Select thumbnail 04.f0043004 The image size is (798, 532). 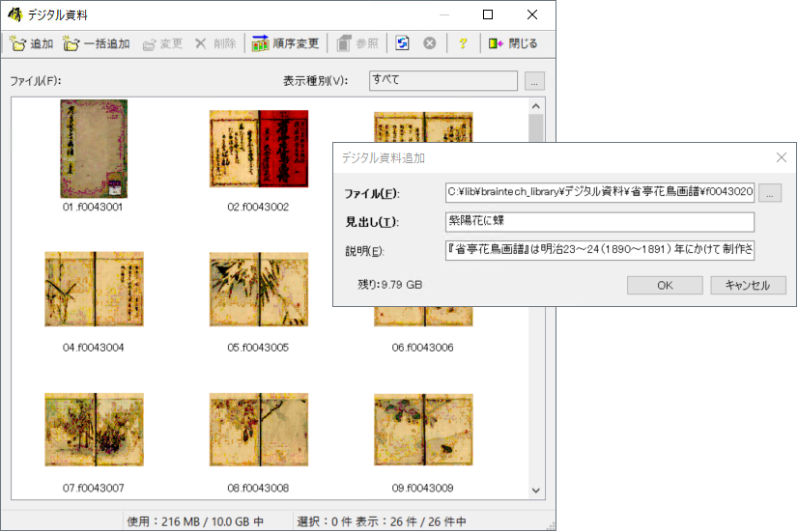click(94, 289)
